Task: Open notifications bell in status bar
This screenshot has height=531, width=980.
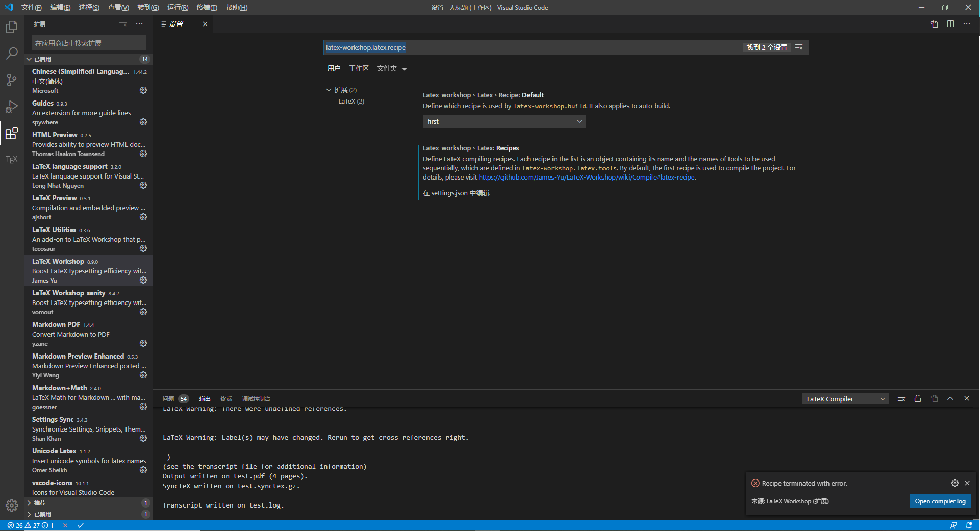Action: click(969, 525)
